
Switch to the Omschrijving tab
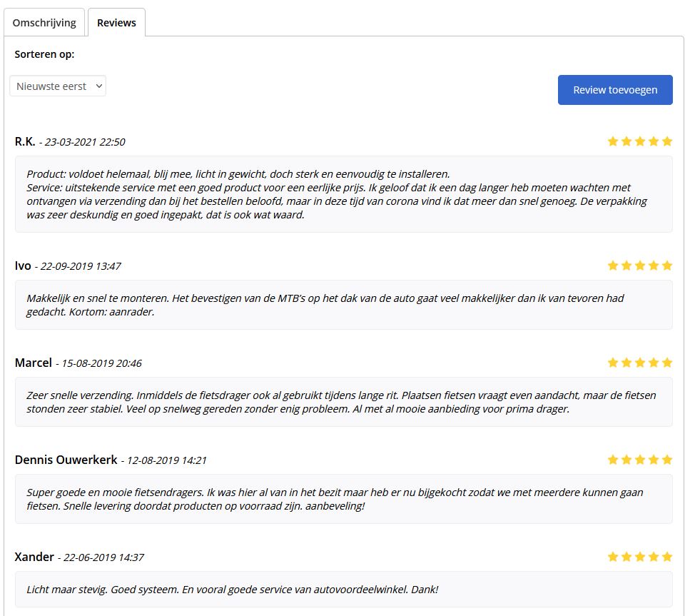pos(44,23)
